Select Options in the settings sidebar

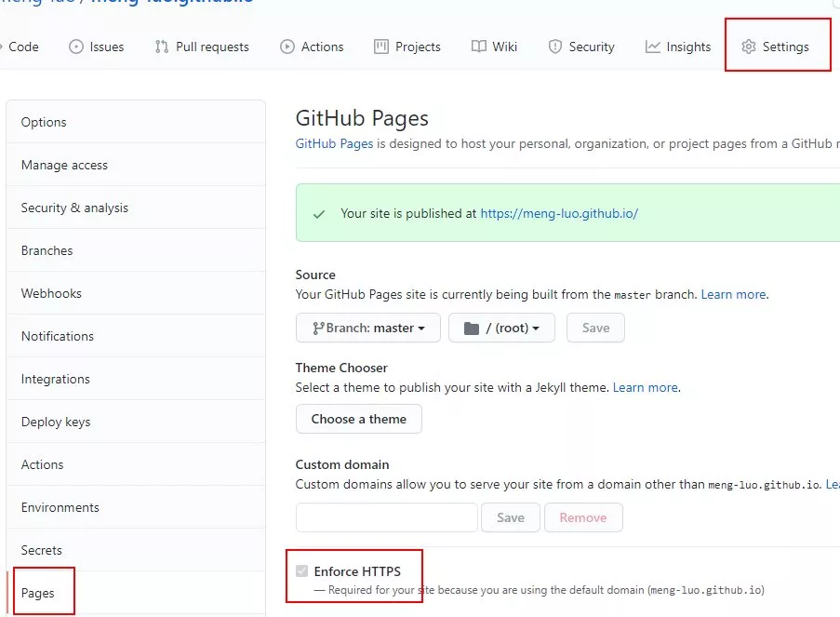pyautogui.click(x=136, y=122)
